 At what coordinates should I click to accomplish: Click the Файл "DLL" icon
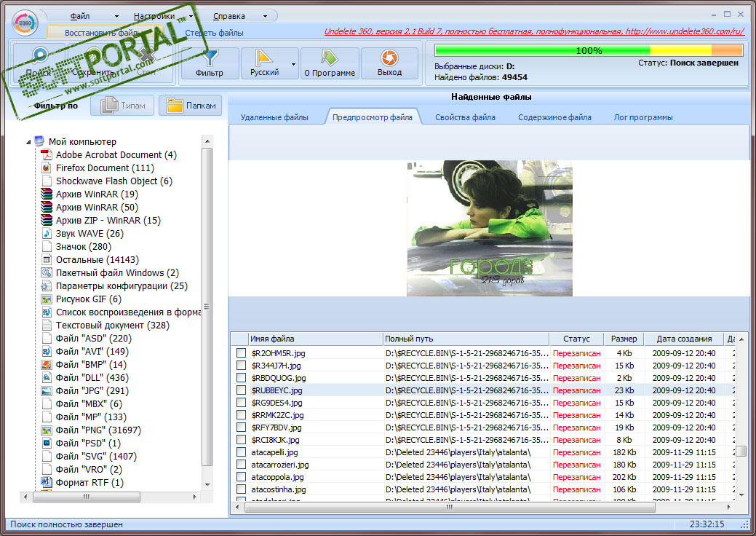pos(47,378)
